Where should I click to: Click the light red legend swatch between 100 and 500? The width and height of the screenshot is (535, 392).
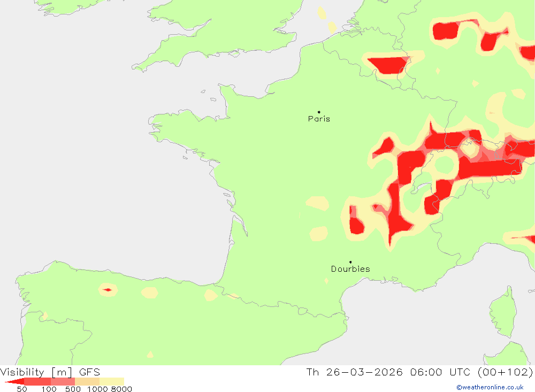tap(63, 381)
